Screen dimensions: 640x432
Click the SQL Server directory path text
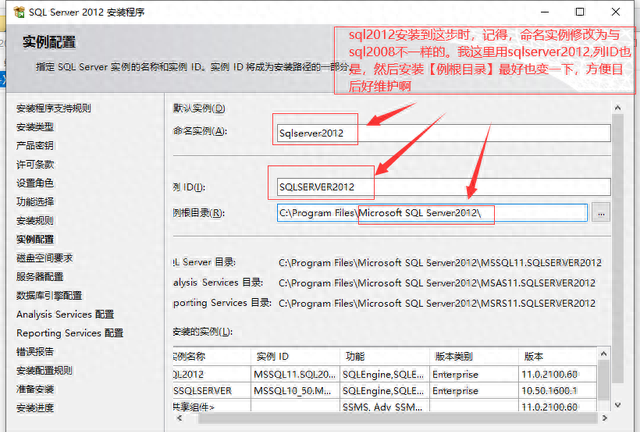(440, 263)
